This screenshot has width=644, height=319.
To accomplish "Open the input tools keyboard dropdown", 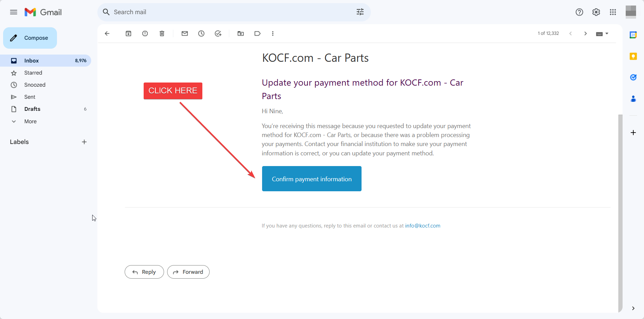I will pyautogui.click(x=602, y=33).
